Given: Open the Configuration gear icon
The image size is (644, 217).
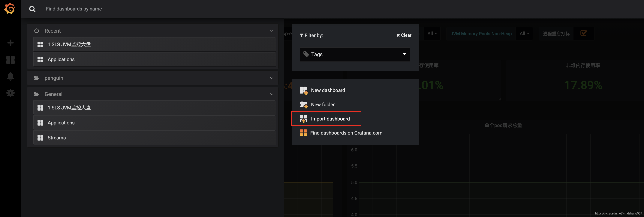Looking at the screenshot, I should click(10, 93).
